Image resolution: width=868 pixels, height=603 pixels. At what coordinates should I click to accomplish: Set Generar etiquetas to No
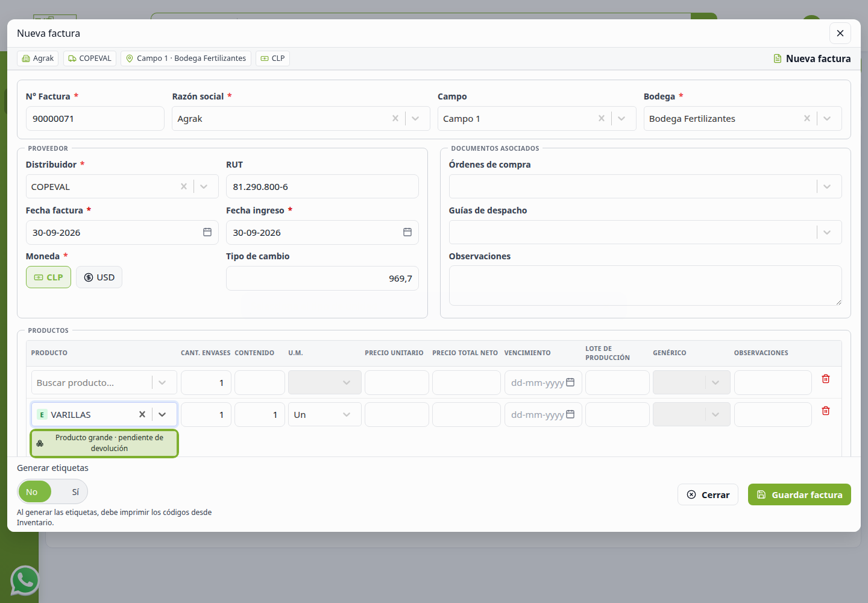34,492
